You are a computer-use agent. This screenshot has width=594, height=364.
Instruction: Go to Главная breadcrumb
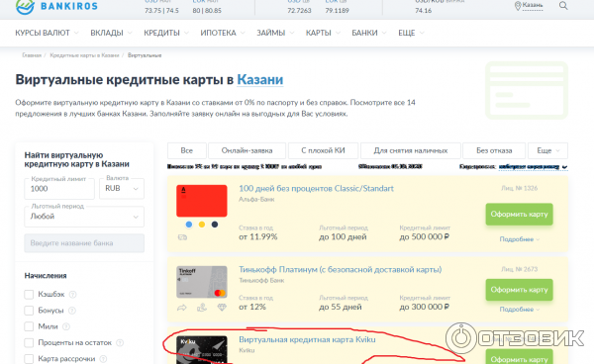[32, 55]
